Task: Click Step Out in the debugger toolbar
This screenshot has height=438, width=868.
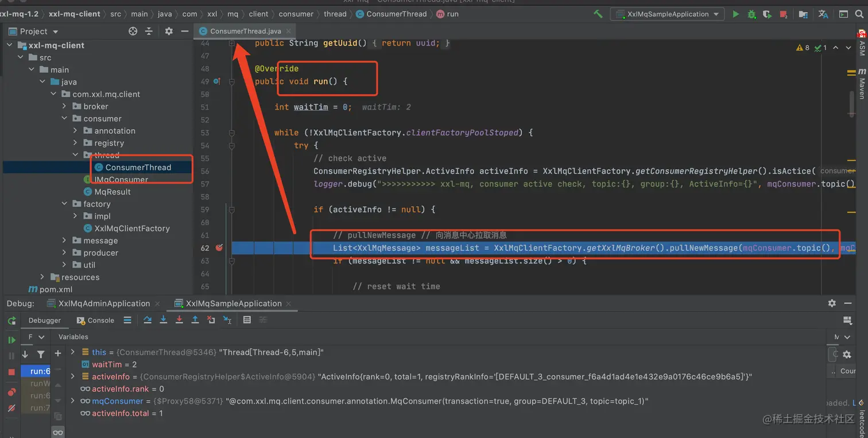Action: 195,320
